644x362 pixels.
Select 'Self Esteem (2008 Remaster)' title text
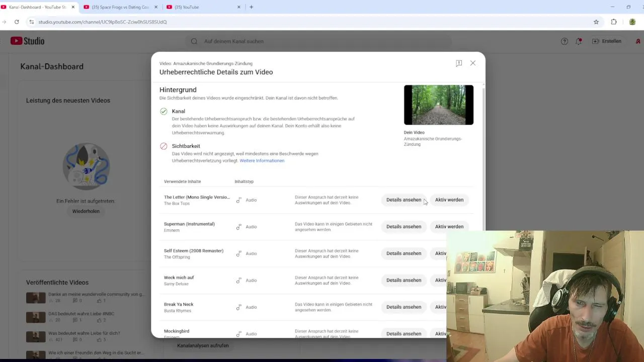(194, 250)
